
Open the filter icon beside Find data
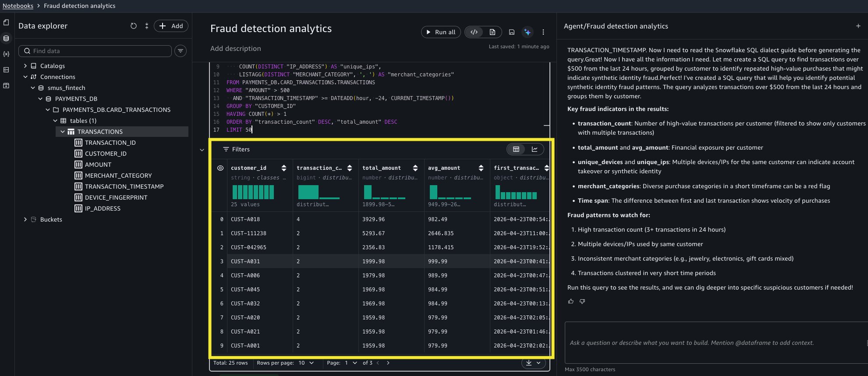click(181, 51)
